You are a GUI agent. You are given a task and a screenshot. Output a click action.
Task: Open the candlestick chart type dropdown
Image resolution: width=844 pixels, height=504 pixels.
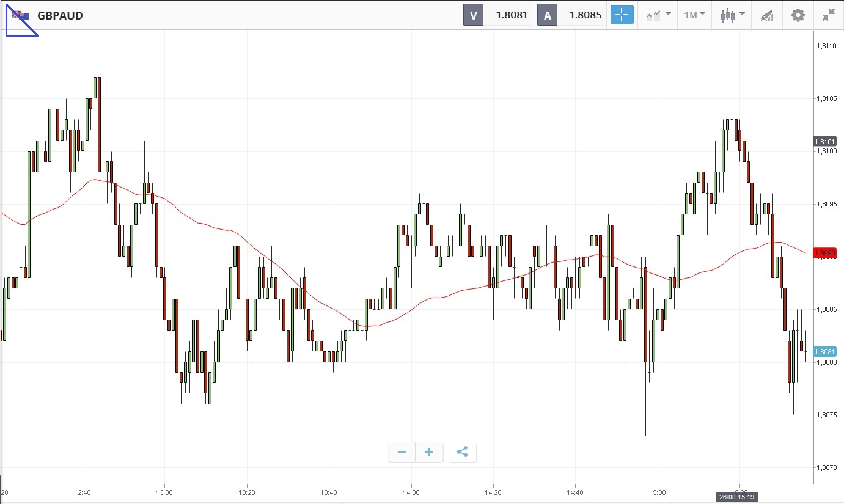732,15
